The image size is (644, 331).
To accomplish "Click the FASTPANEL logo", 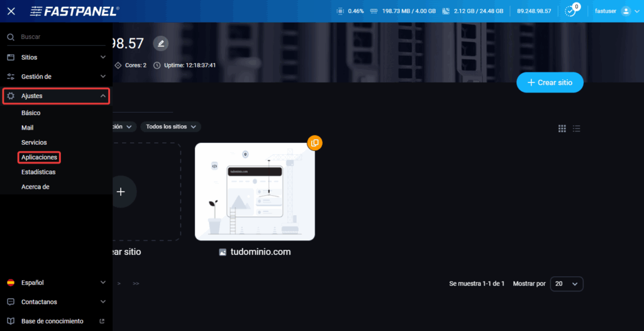I will click(75, 11).
